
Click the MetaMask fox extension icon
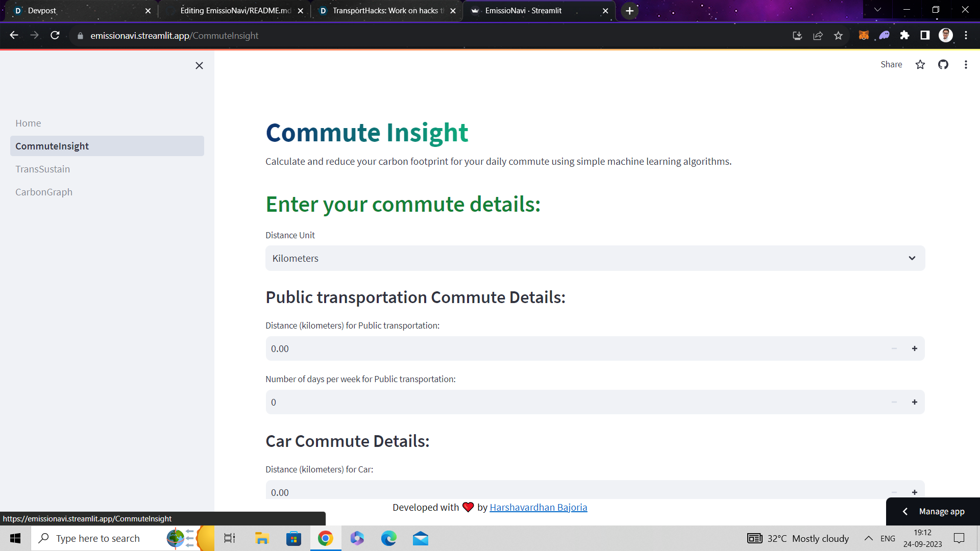(864, 35)
